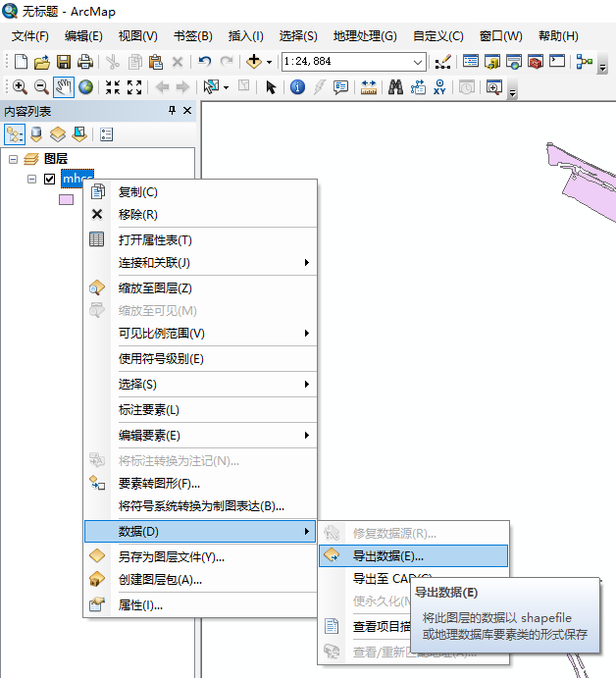Switch to List By Source view
The width and height of the screenshot is (616, 679).
36,134
